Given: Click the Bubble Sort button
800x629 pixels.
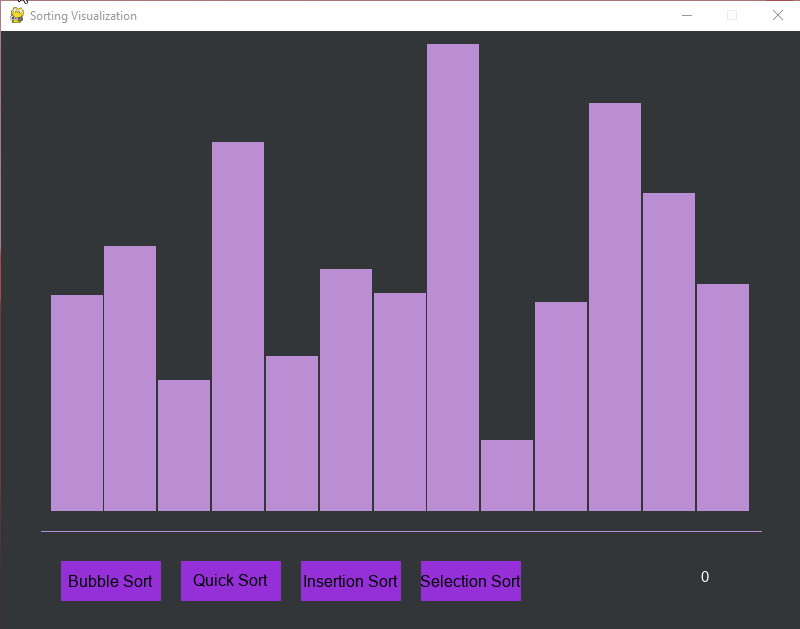Looking at the screenshot, I should pos(110,581).
